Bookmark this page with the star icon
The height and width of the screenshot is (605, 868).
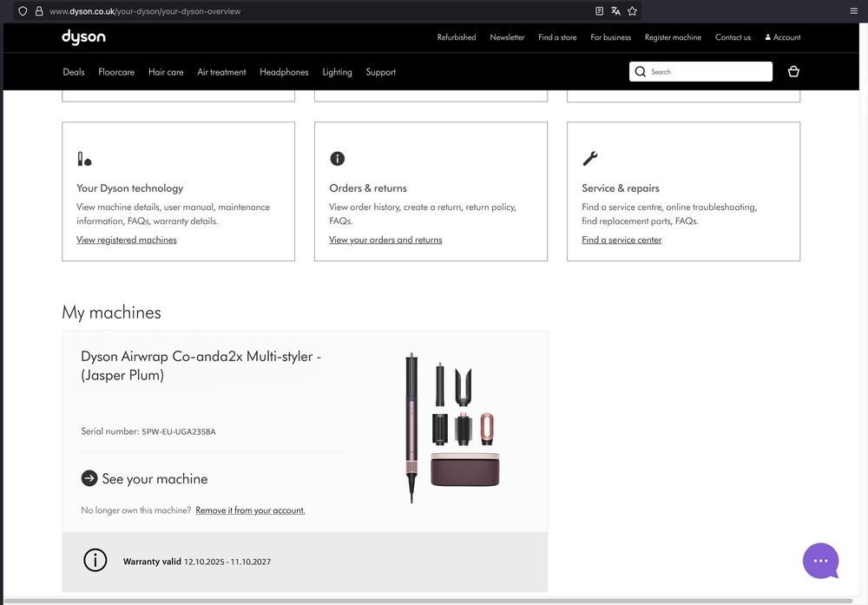(x=632, y=11)
